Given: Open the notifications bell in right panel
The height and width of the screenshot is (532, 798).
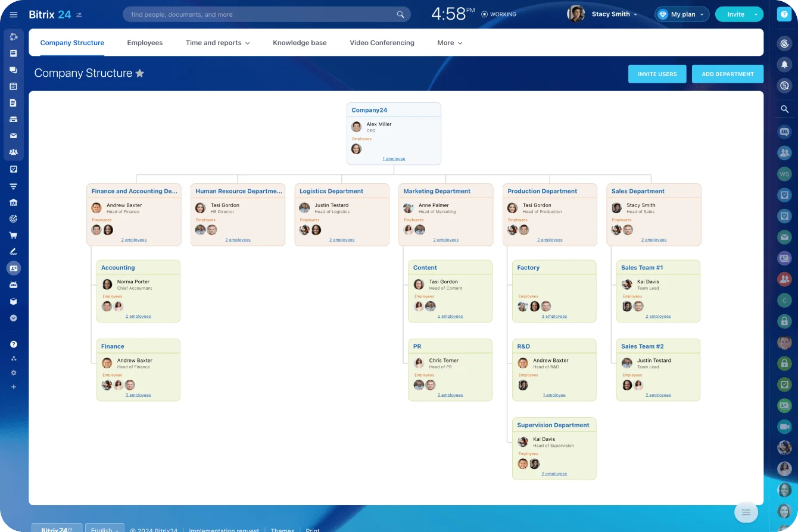Looking at the screenshot, I should click(x=785, y=64).
